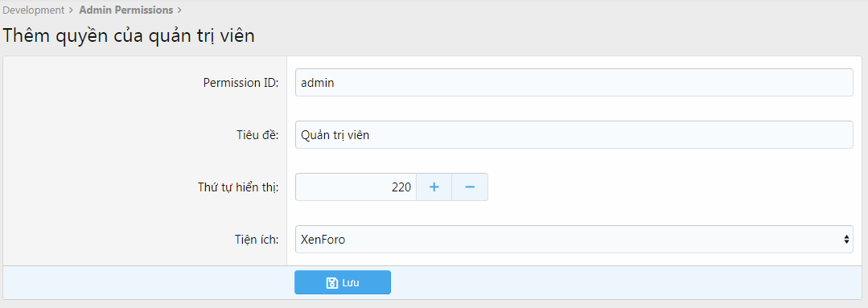Click the floppy disk icon on Lưu button
Screen dimensions: 868x308
tap(332, 283)
